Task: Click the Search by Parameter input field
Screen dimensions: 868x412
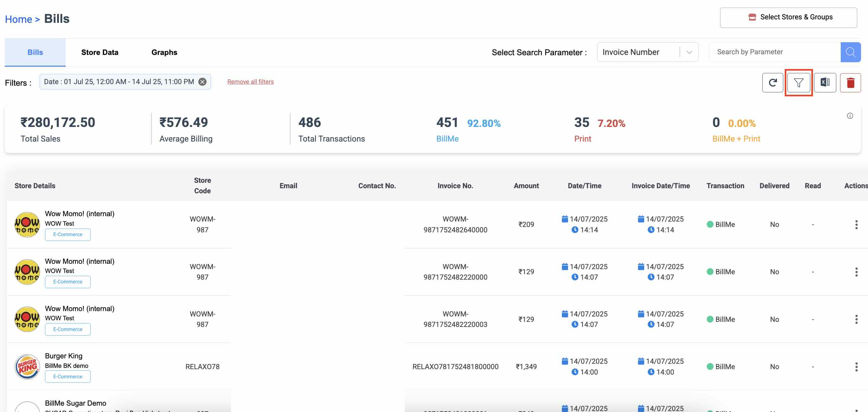Action: (x=774, y=52)
